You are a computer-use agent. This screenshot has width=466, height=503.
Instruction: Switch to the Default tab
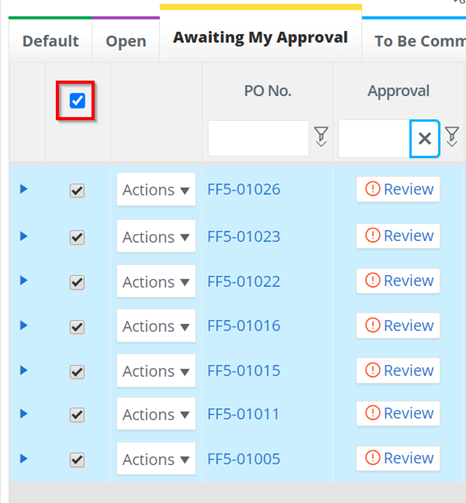[51, 41]
